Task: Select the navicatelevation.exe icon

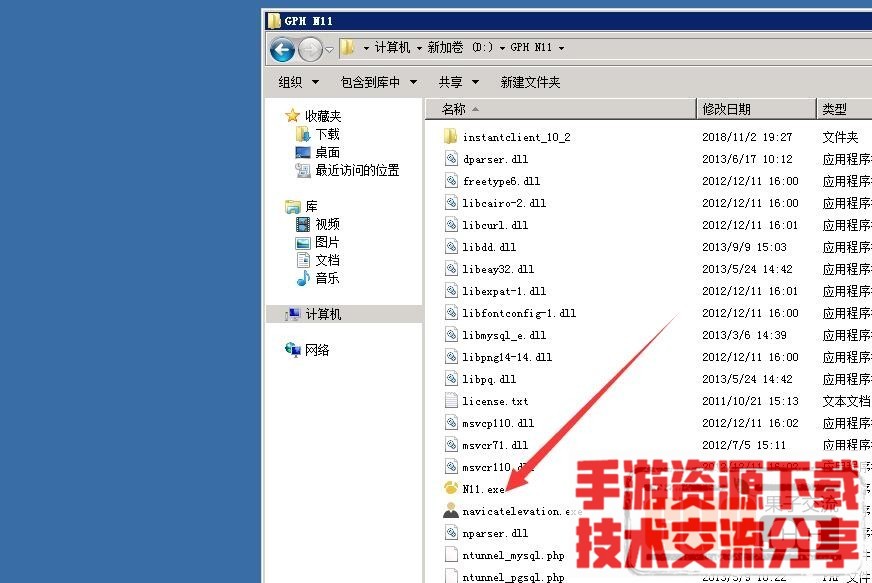Action: click(451, 511)
